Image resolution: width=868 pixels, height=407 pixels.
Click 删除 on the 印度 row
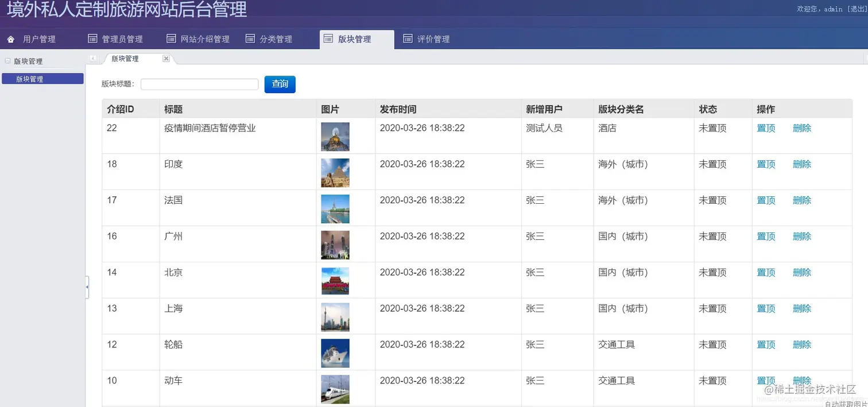(802, 164)
